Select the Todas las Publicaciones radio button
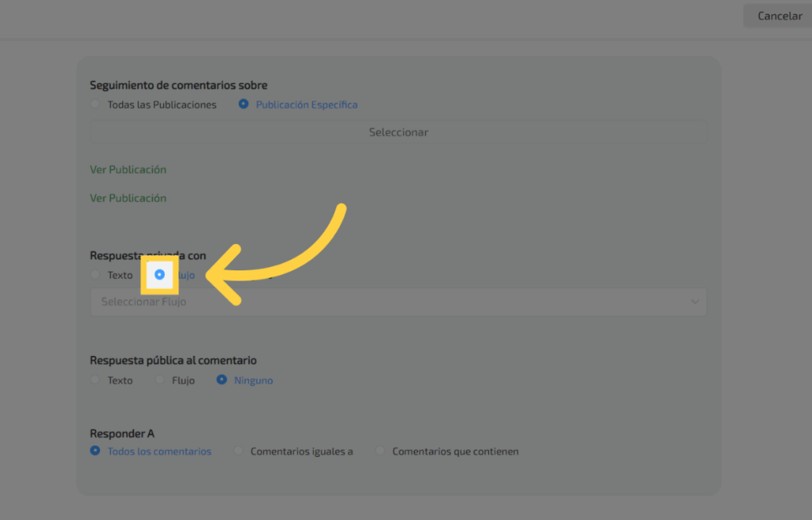 (95, 105)
